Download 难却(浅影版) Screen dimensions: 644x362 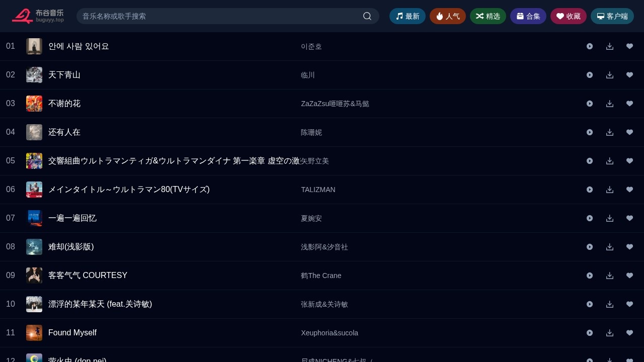point(610,247)
